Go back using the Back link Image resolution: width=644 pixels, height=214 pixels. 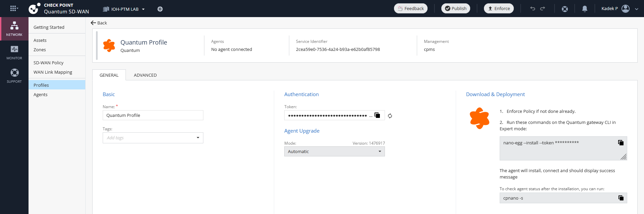(x=99, y=23)
